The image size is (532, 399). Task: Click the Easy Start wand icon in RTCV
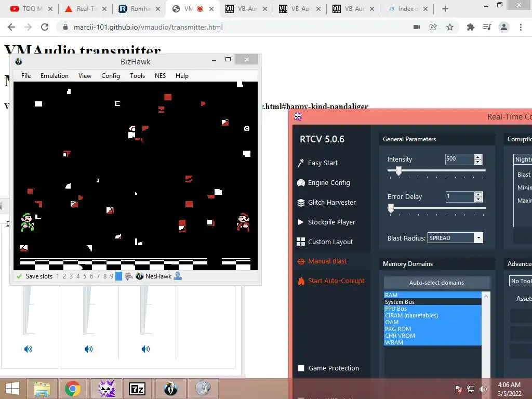301,163
